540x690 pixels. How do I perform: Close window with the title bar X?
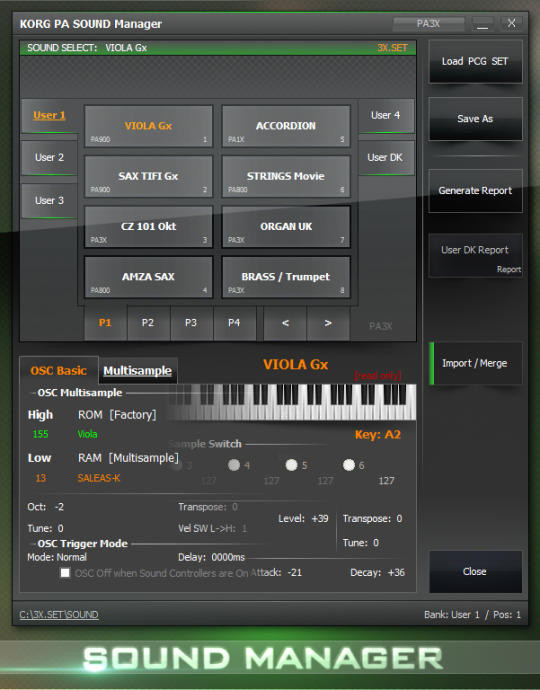click(511, 23)
